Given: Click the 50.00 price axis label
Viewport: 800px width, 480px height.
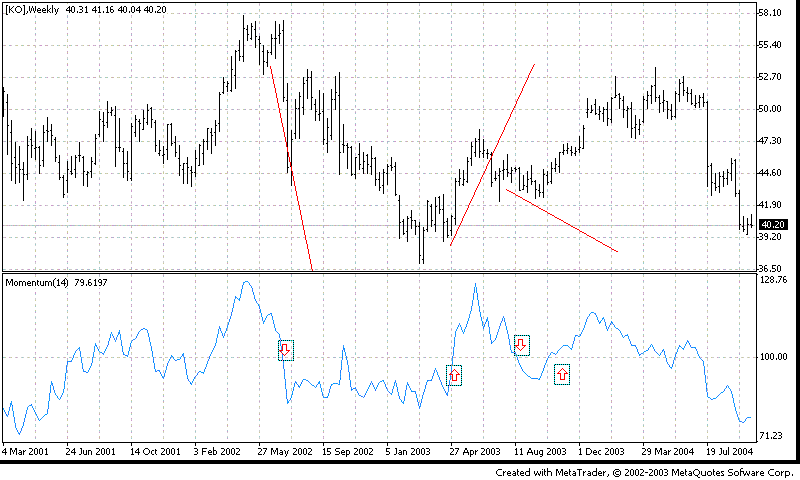Looking at the screenshot, I should 770,109.
